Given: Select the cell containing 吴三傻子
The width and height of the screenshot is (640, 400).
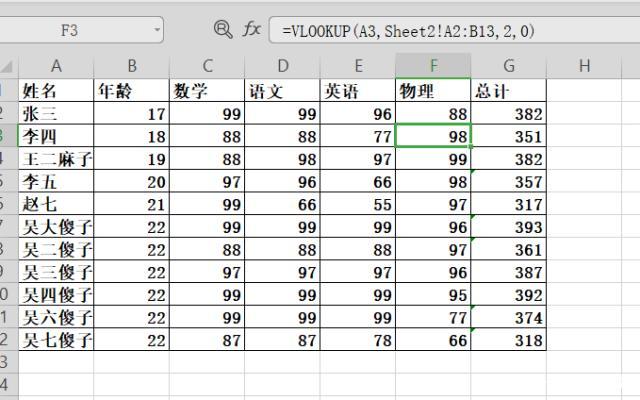Looking at the screenshot, I should pyautogui.click(x=56, y=271).
